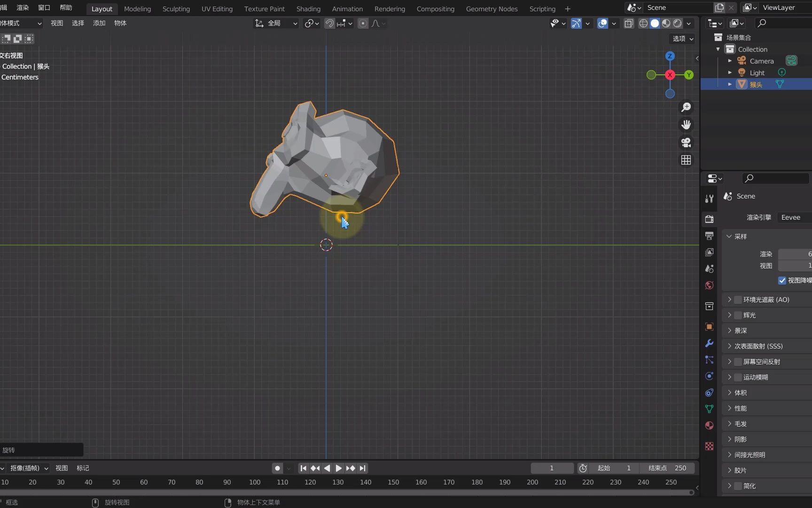The width and height of the screenshot is (812, 508).
Task: Open Physics Properties with the orbit icon
Action: 709,376
